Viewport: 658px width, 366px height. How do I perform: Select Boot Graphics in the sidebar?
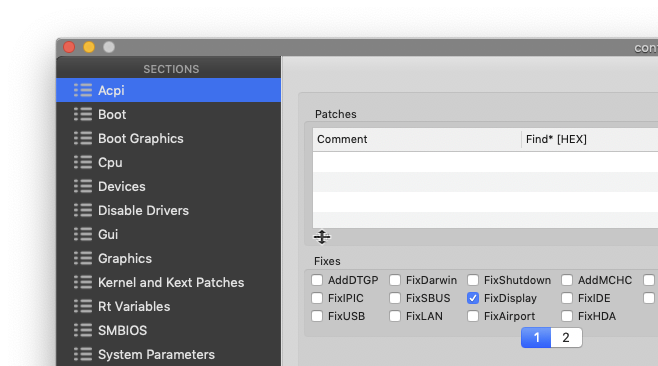tap(168, 138)
